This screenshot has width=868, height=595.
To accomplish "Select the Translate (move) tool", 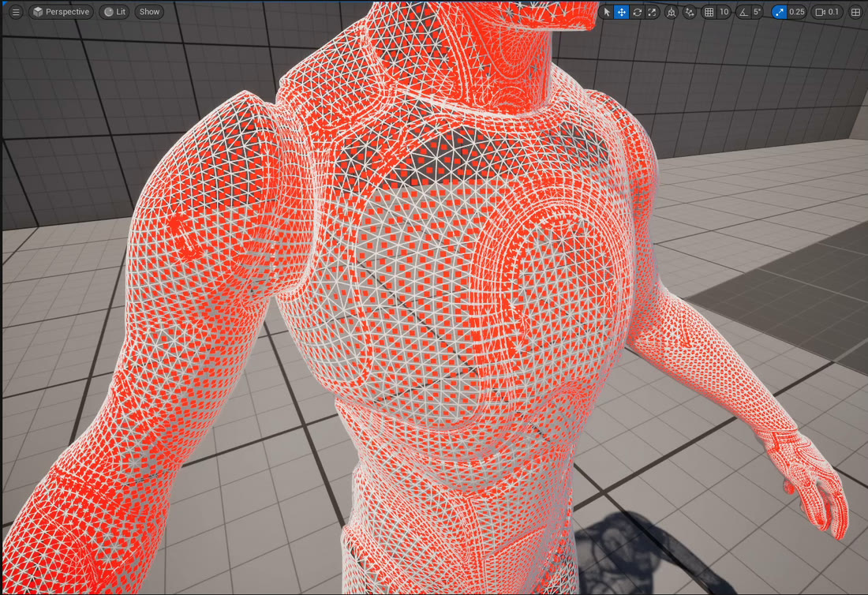I will point(622,12).
